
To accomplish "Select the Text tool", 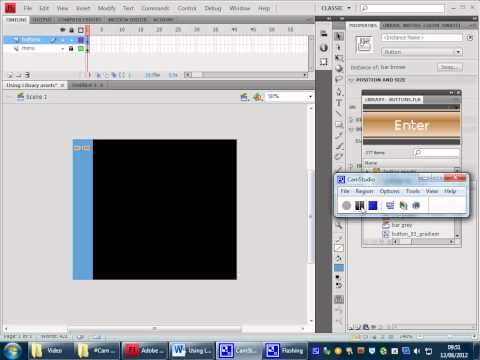I will pyautogui.click(x=339, y=103).
